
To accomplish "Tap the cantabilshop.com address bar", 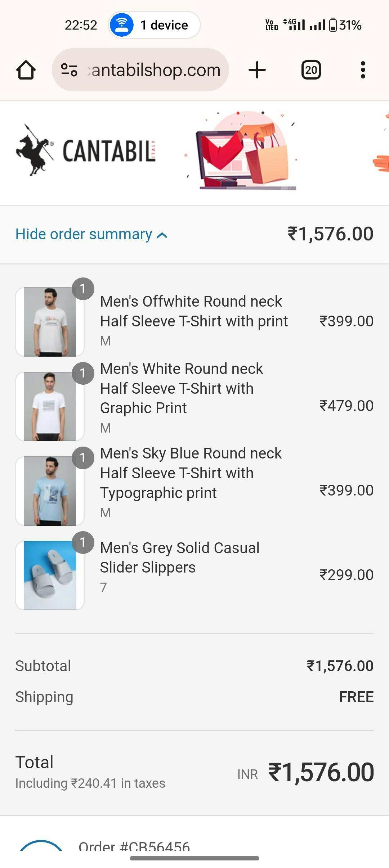I will (x=154, y=70).
